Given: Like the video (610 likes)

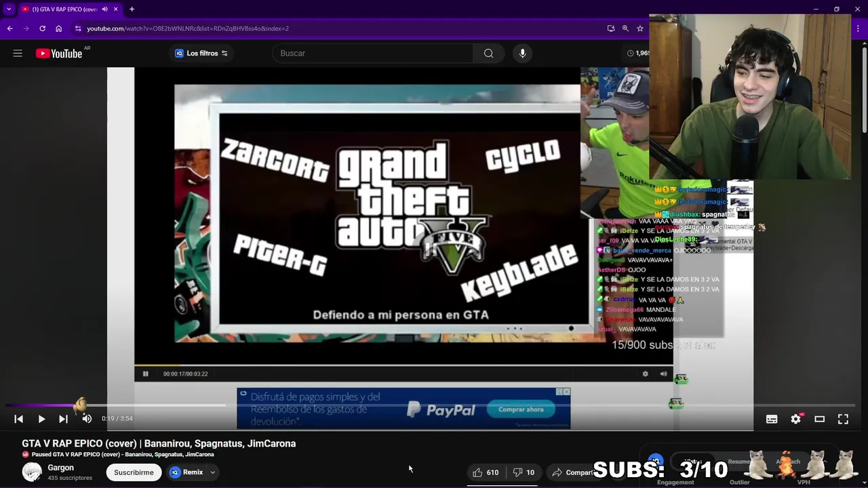Looking at the screenshot, I should click(x=486, y=472).
